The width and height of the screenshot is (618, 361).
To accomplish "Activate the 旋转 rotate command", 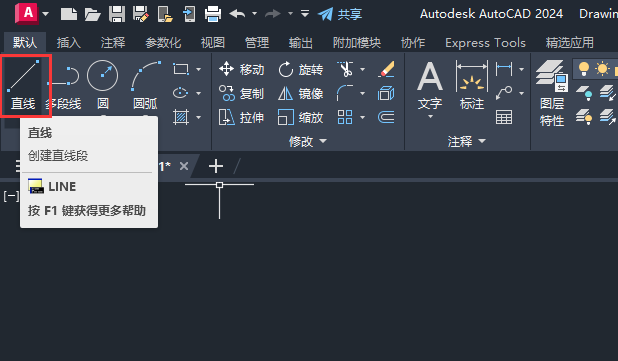I will (301, 69).
